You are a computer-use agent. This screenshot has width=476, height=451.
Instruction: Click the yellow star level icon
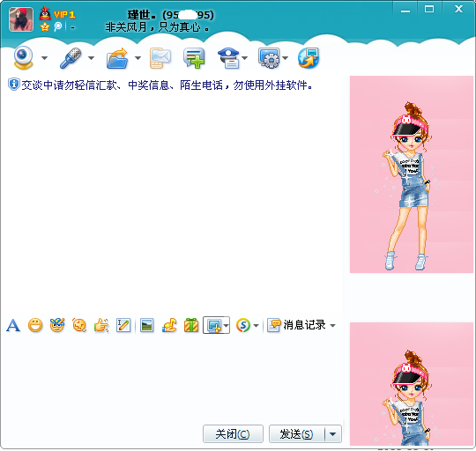click(x=45, y=27)
